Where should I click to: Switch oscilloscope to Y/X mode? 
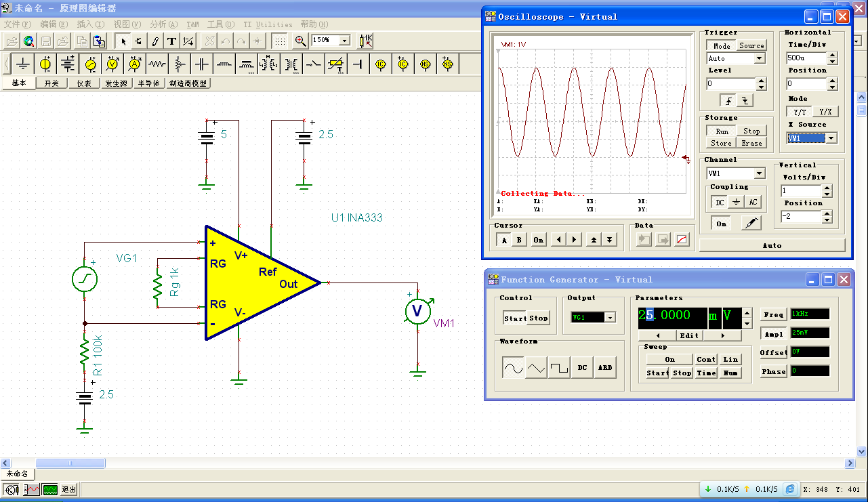pyautogui.click(x=825, y=112)
